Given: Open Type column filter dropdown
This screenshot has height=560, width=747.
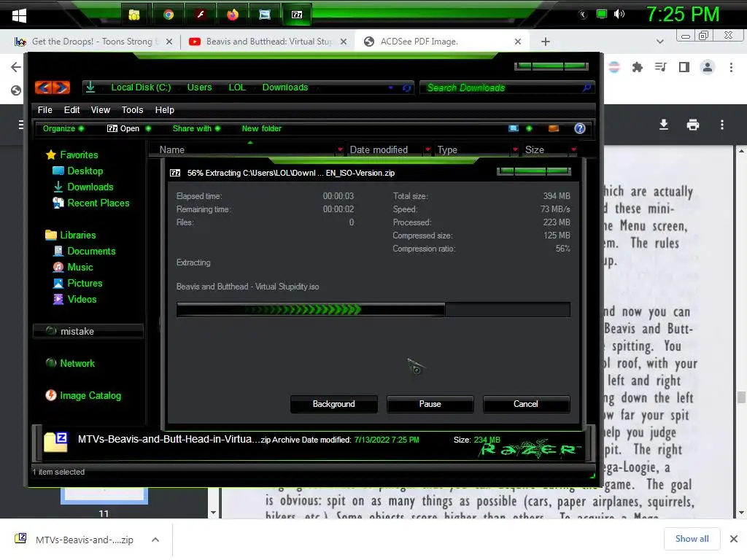Looking at the screenshot, I should 515,150.
